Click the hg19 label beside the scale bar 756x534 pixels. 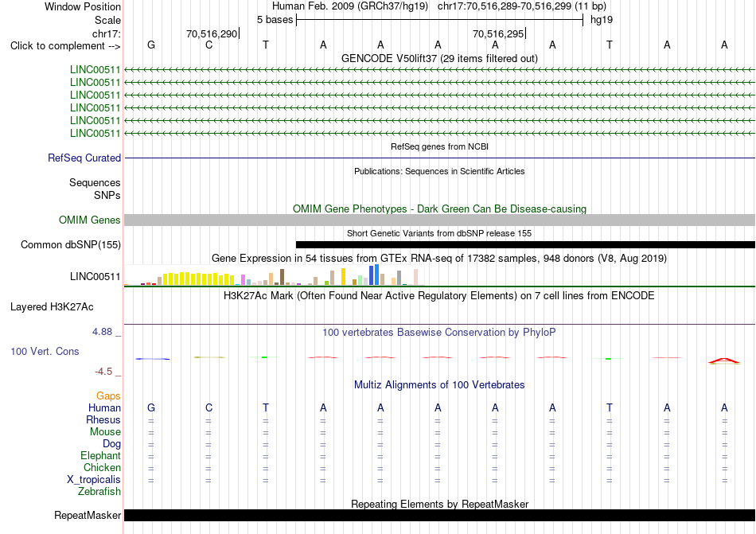tap(602, 20)
